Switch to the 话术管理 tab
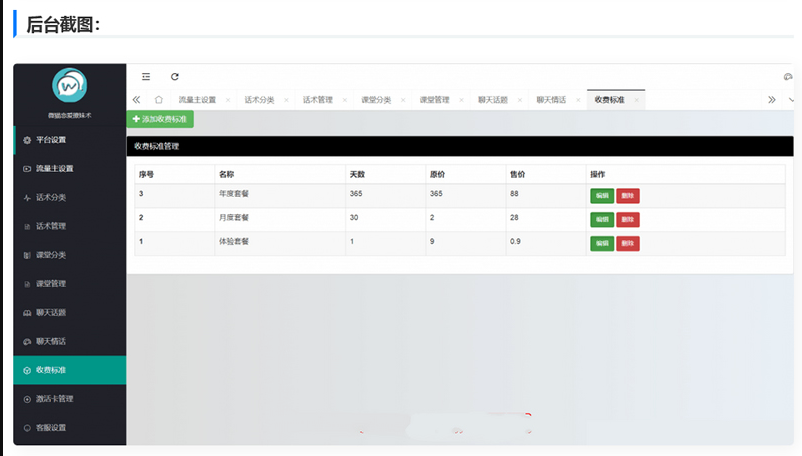This screenshot has height=456, width=802. [x=318, y=100]
